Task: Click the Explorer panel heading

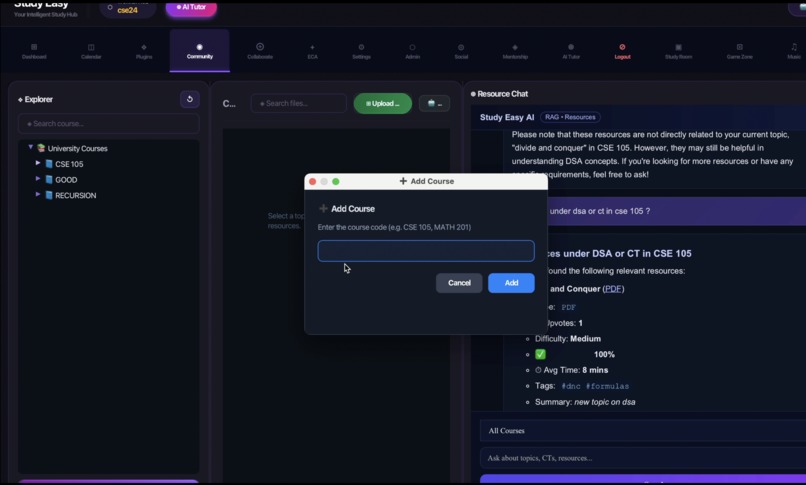Action: click(x=35, y=99)
